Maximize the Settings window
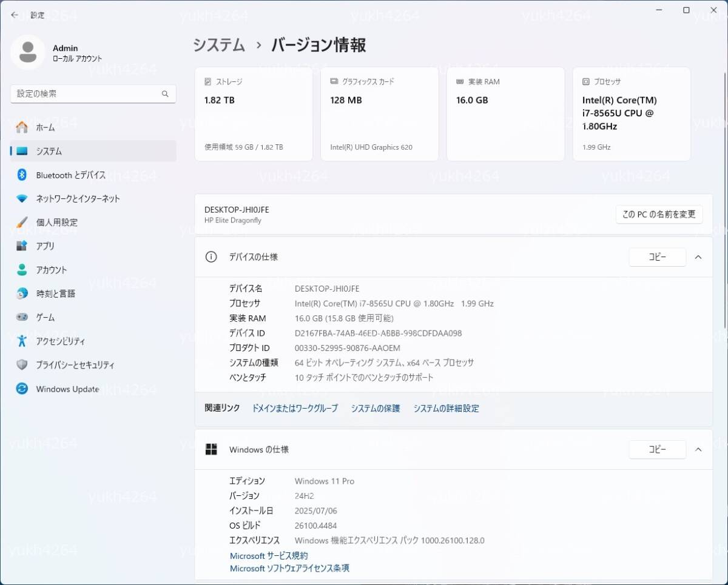Viewport: 728px width, 585px height. tap(686, 10)
